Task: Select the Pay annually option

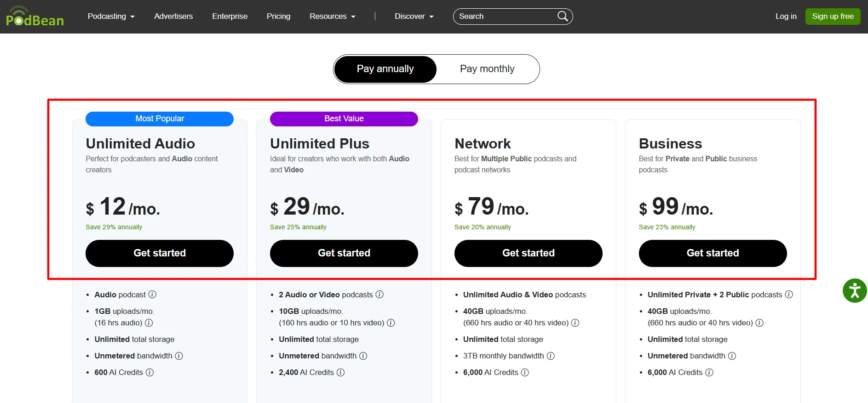Action: [385, 69]
